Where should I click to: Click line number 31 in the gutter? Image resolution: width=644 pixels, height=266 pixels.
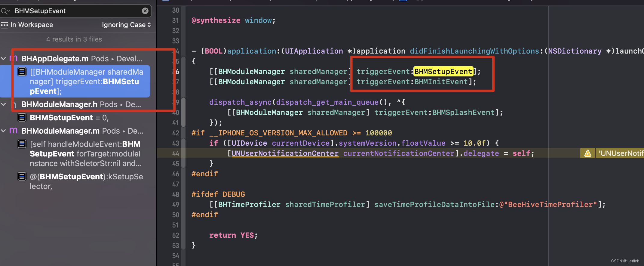(x=176, y=20)
